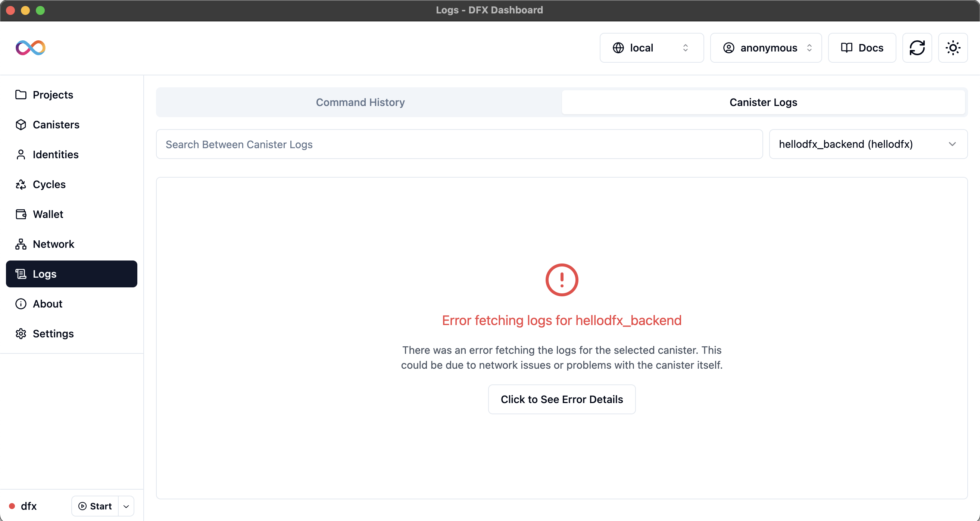Expand the hellodfx_backend canister dropdown
Viewport: 980px width, 521px height.
868,144
